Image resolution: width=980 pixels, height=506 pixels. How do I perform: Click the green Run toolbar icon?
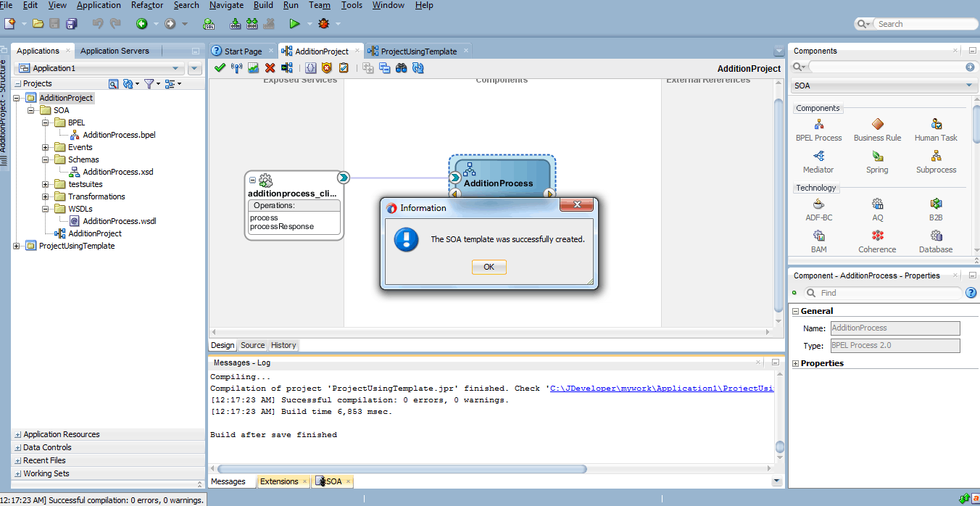pos(294,24)
